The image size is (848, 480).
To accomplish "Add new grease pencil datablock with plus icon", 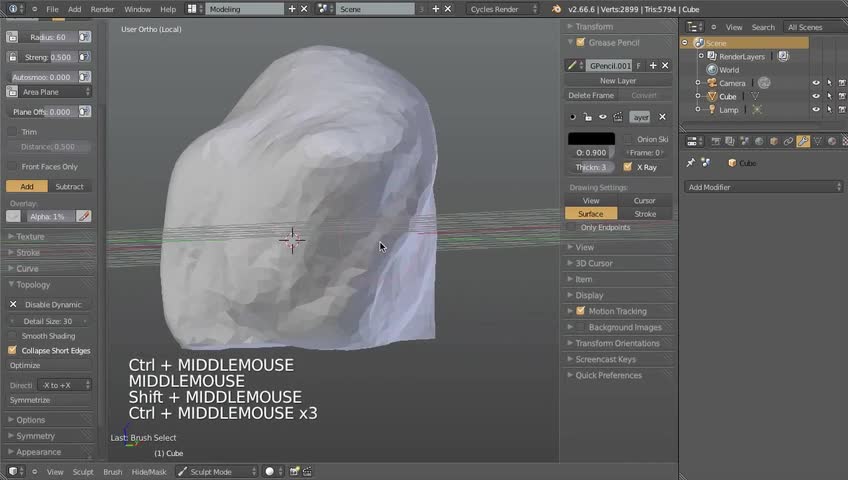I will pyautogui.click(x=653, y=66).
